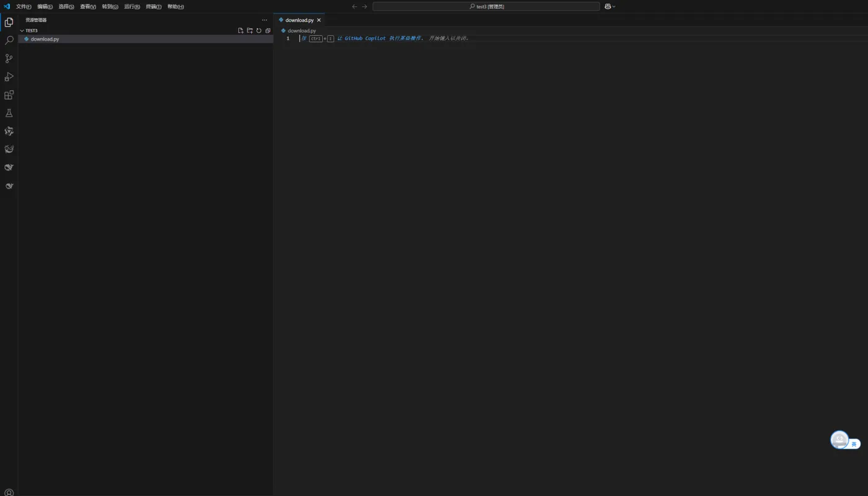Refresh the explorer file tree
The width and height of the screenshot is (868, 496).
pyautogui.click(x=259, y=30)
